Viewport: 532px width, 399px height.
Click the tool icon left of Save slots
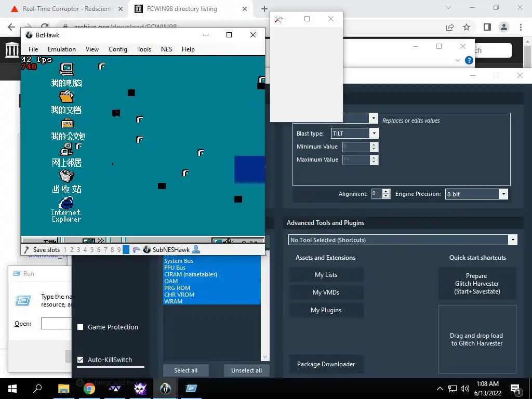[x=27, y=250]
